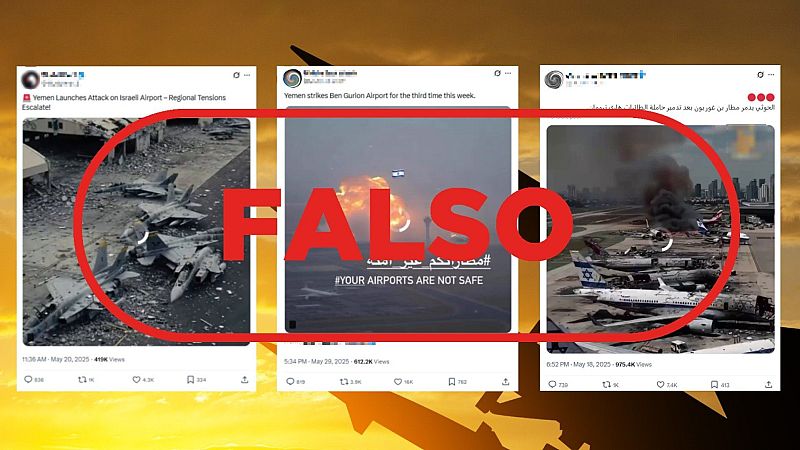
Task: Repost the Ben Gurion third-time post
Action: (344, 382)
